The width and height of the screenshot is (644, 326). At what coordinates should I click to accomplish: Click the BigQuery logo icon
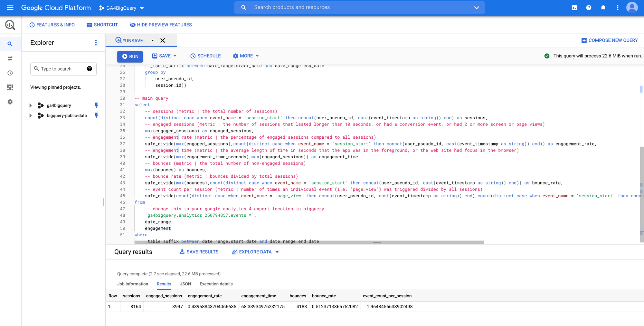(10, 25)
